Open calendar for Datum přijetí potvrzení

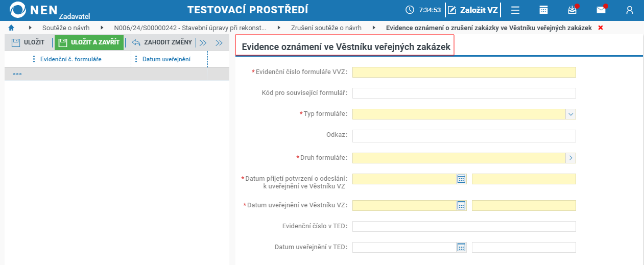(x=461, y=179)
